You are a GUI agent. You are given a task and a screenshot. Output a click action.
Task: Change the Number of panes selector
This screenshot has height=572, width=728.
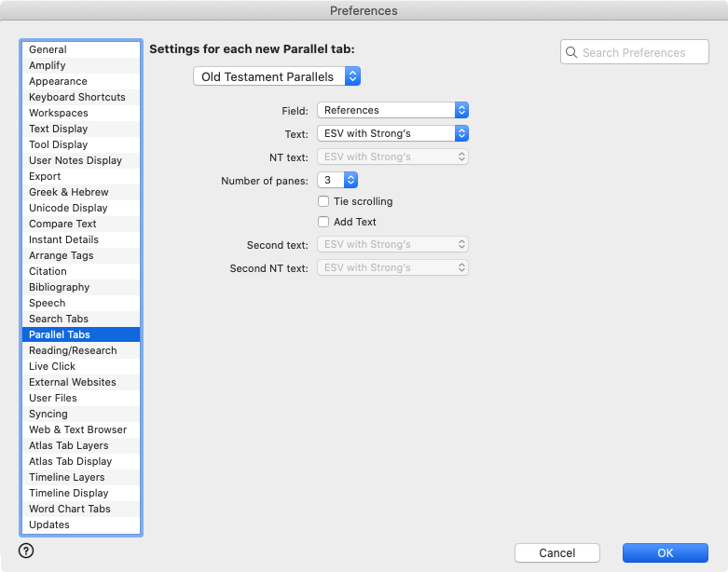(337, 180)
